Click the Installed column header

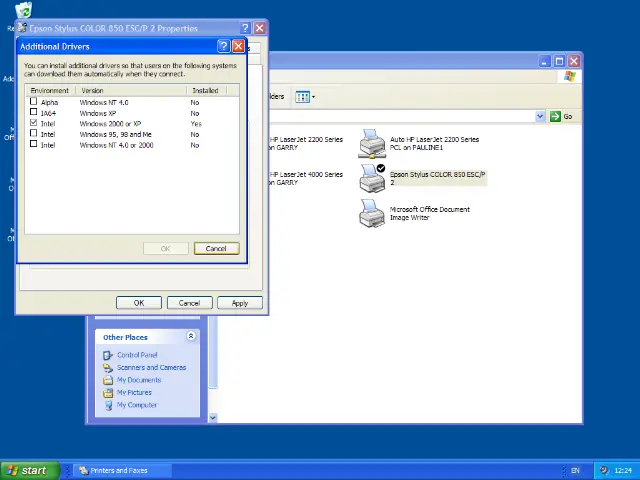[x=206, y=90]
